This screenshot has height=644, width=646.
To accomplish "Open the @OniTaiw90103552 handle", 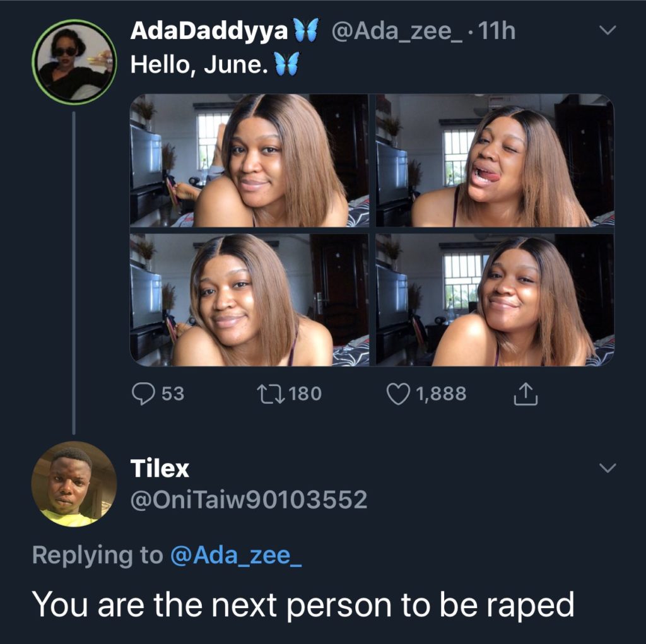I will click(249, 500).
